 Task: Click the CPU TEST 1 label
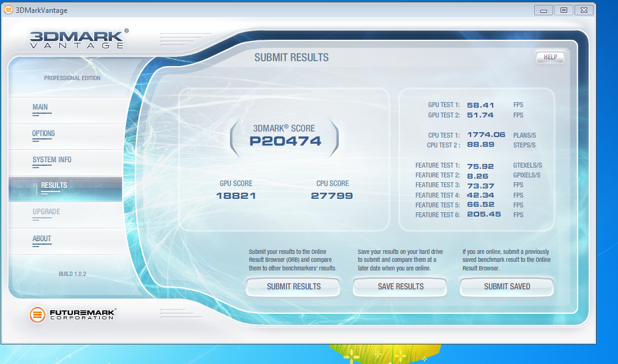click(444, 135)
